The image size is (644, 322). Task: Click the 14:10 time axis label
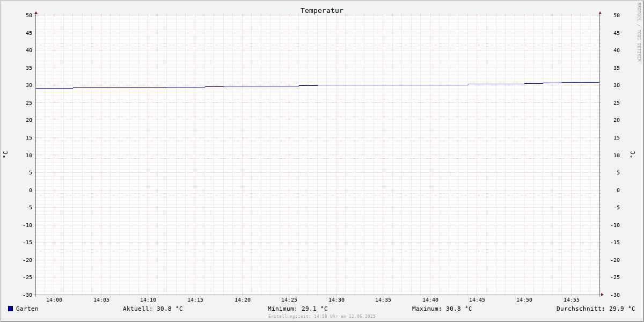coord(148,300)
